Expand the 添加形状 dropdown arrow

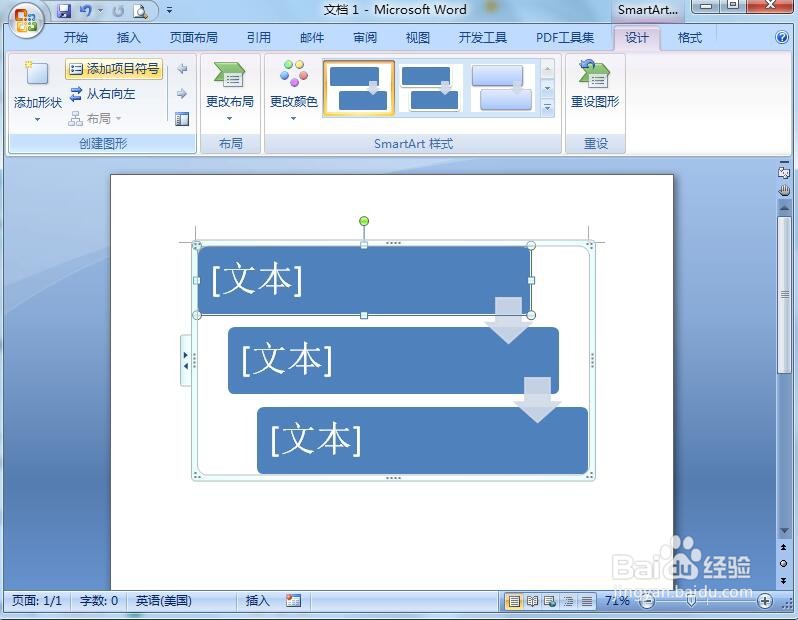(x=37, y=120)
